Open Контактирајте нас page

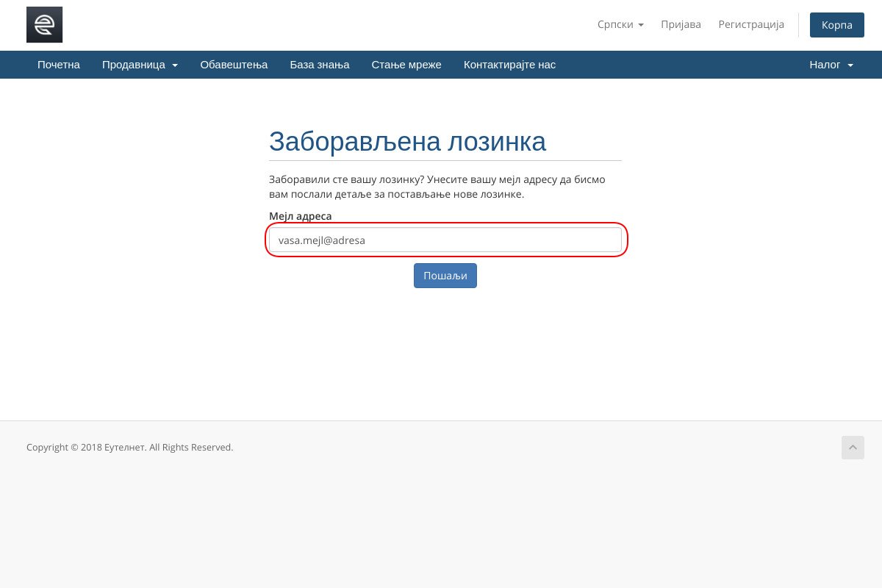click(x=509, y=65)
